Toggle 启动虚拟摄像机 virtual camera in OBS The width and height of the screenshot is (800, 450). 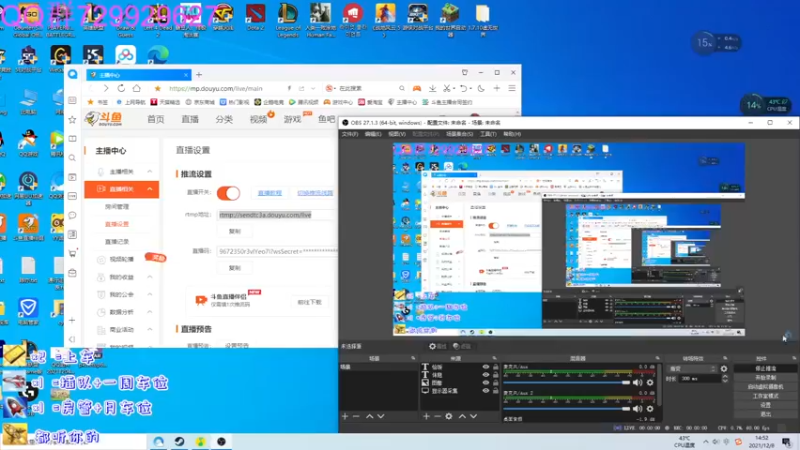[765, 387]
